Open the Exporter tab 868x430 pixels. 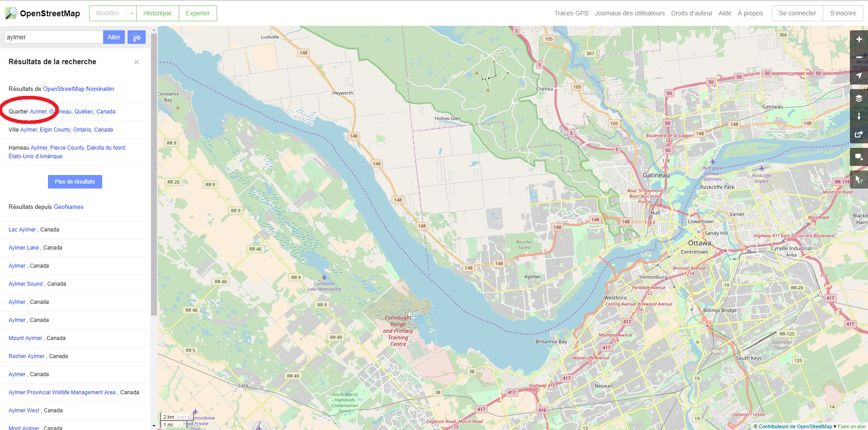(x=198, y=13)
